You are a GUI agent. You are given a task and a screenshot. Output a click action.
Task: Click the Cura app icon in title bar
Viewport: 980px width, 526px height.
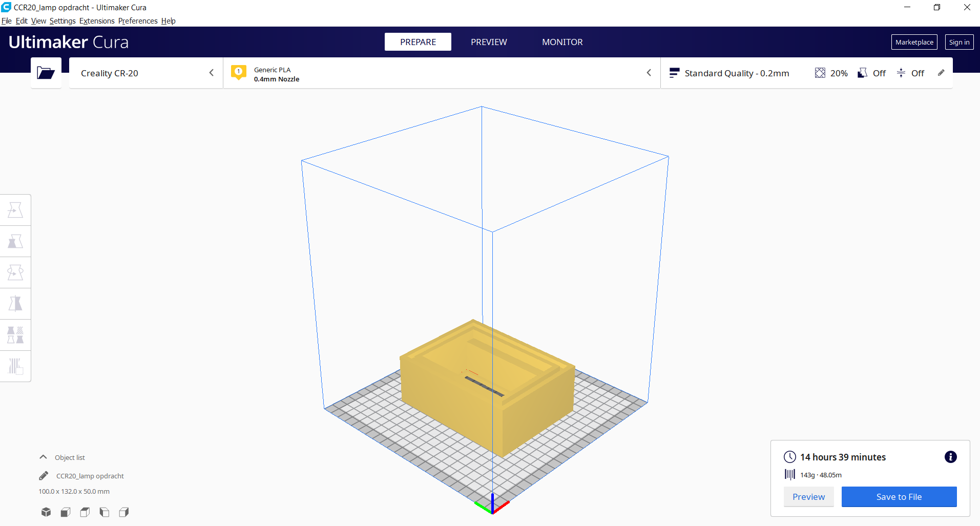point(6,7)
